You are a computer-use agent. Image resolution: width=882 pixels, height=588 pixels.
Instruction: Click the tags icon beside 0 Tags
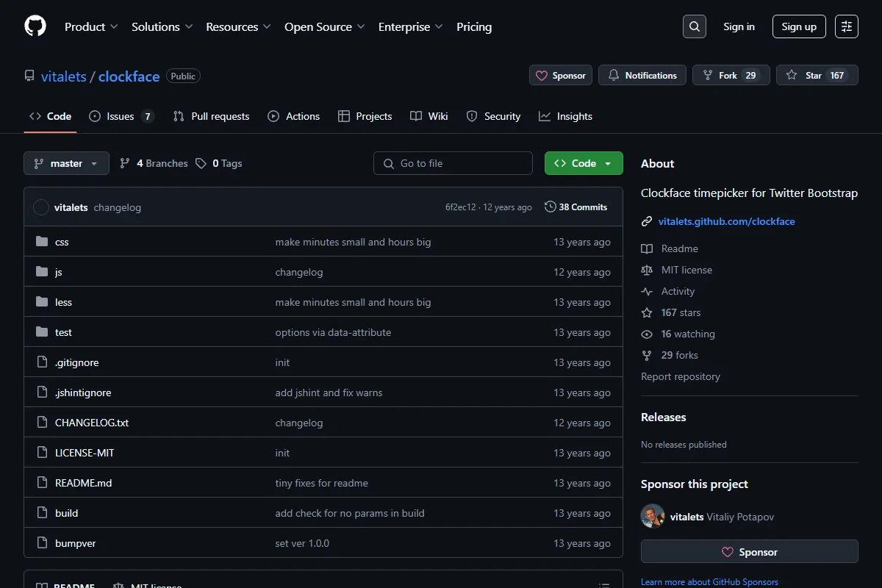[x=201, y=163]
